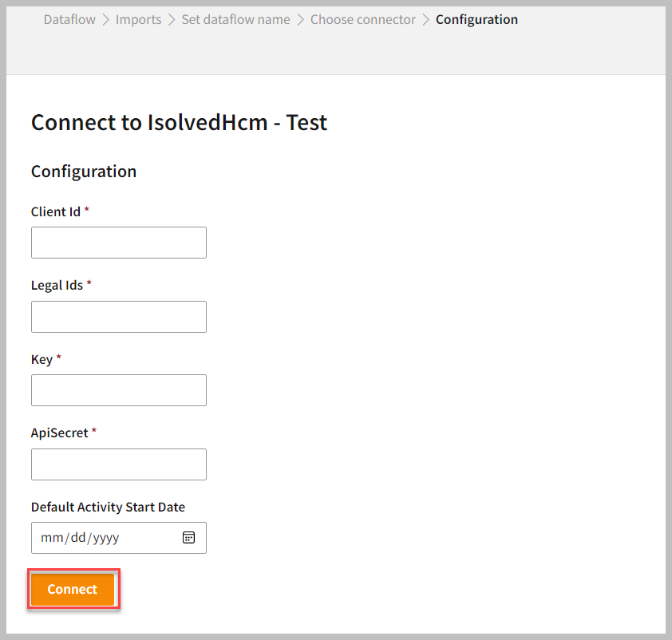Select the Configuration breadcrumb item
The height and width of the screenshot is (640, 672).
point(476,19)
